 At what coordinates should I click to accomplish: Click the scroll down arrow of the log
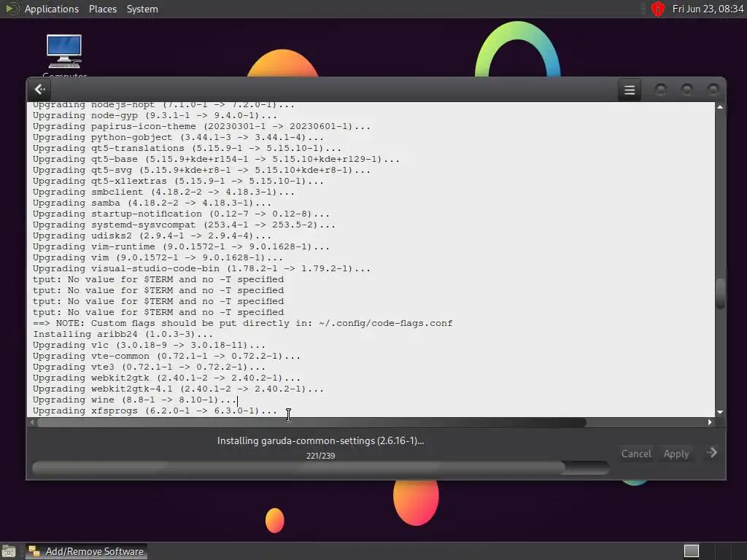coord(720,412)
